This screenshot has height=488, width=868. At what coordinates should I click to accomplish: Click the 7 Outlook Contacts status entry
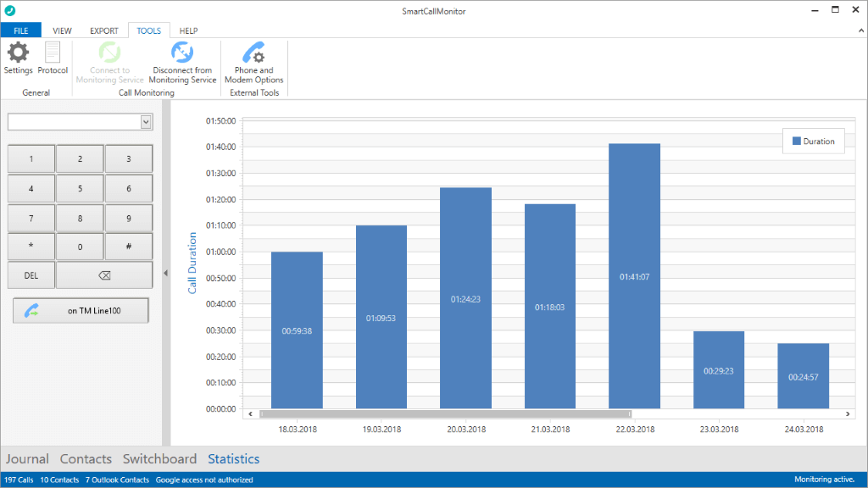tap(117, 480)
